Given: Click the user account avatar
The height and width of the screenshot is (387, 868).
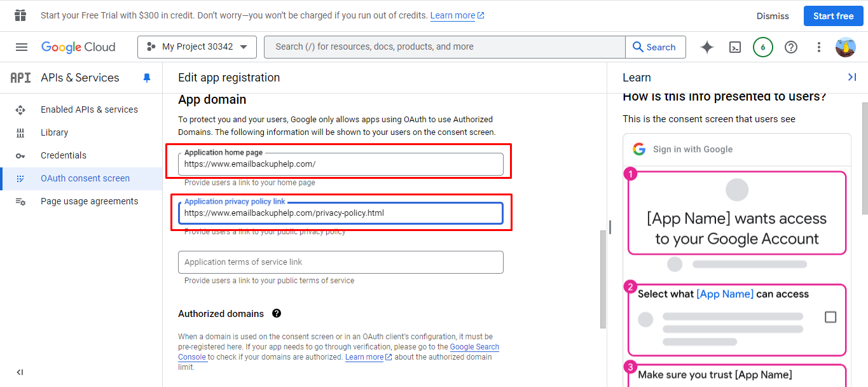Looking at the screenshot, I should point(846,47).
